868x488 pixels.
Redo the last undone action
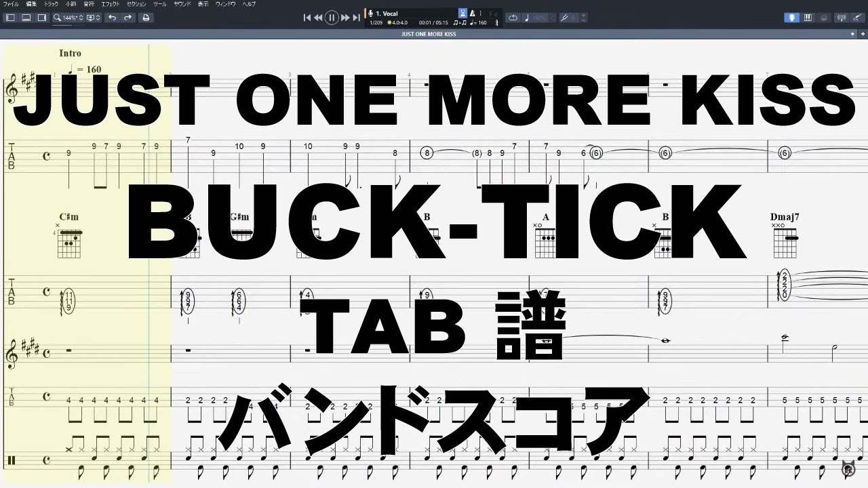[127, 18]
